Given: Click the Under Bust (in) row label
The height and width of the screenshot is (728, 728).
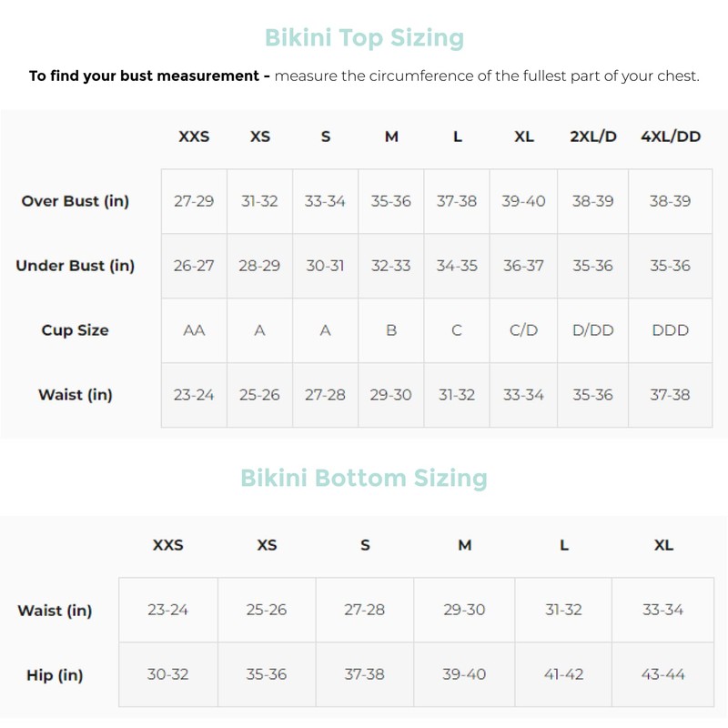Looking at the screenshot, I should 76,266.
